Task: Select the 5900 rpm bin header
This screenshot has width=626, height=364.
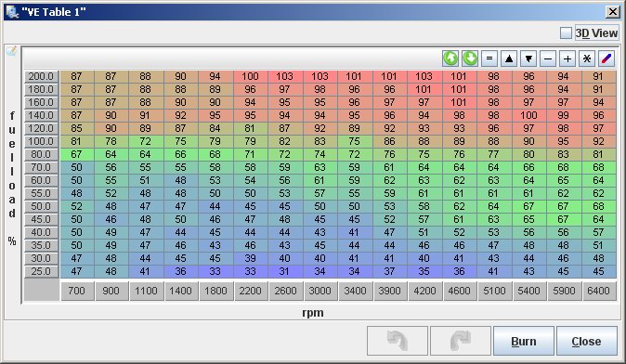Action: click(564, 291)
